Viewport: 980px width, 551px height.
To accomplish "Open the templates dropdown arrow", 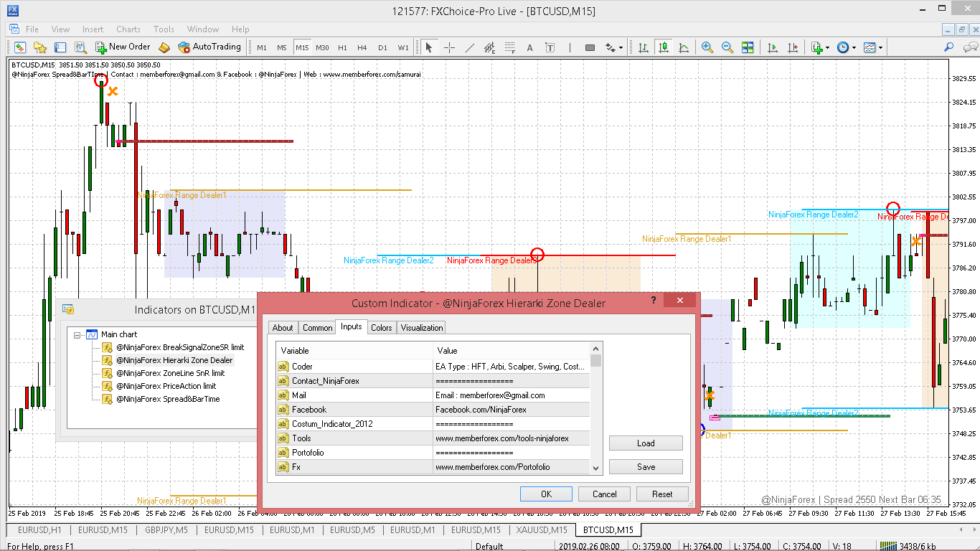I will (880, 47).
